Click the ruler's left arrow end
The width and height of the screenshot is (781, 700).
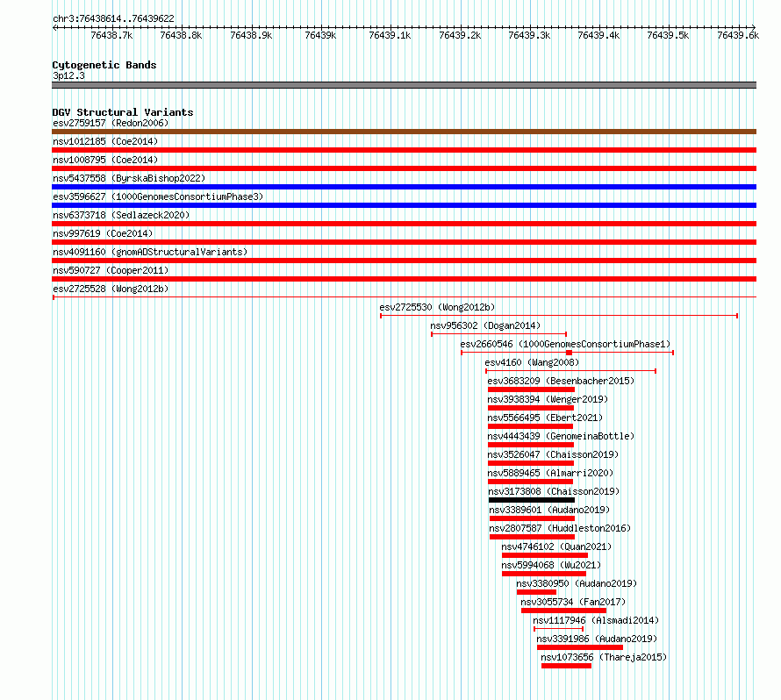(x=54, y=27)
